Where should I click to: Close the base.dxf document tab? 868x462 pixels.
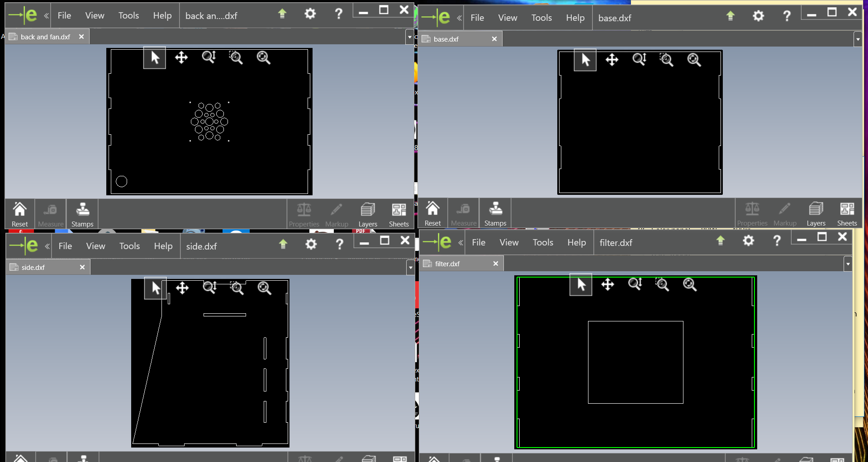pyautogui.click(x=494, y=39)
